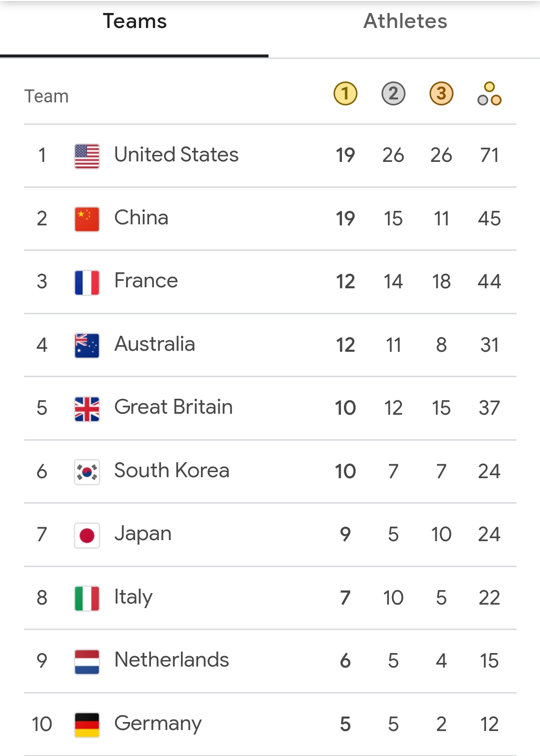Click the total medals column icon
This screenshot has width=540, height=756.
[x=489, y=93]
